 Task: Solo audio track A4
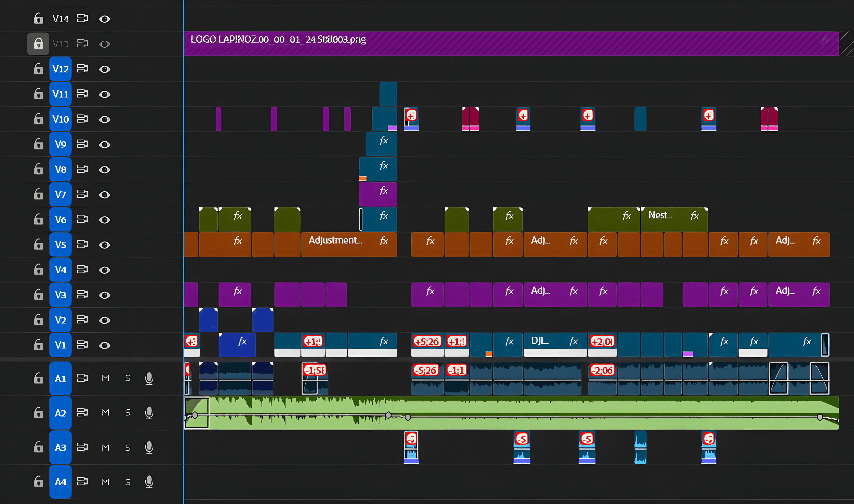(x=128, y=482)
